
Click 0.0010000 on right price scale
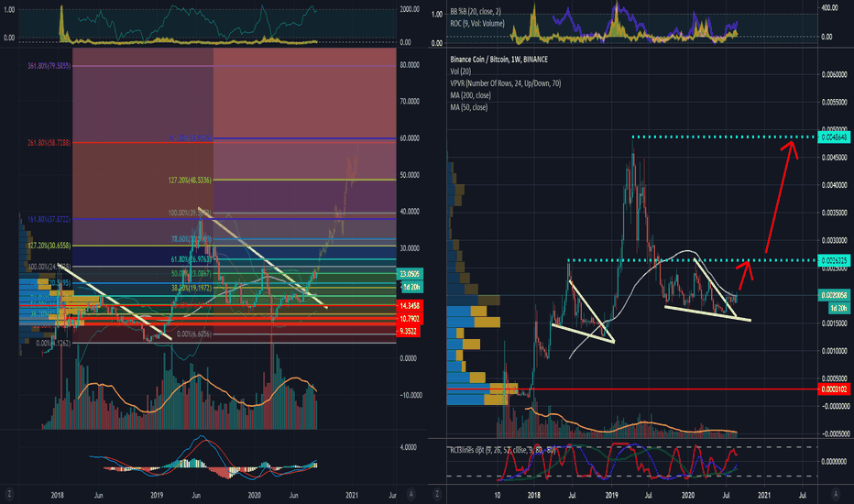(835, 351)
